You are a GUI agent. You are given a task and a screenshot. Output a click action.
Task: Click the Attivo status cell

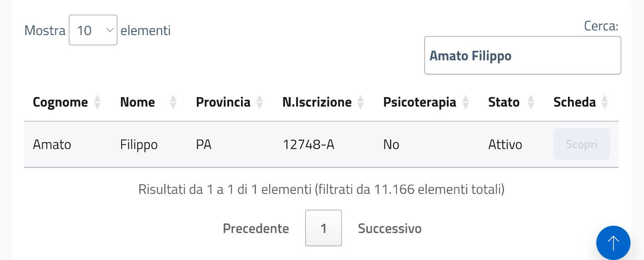505,144
